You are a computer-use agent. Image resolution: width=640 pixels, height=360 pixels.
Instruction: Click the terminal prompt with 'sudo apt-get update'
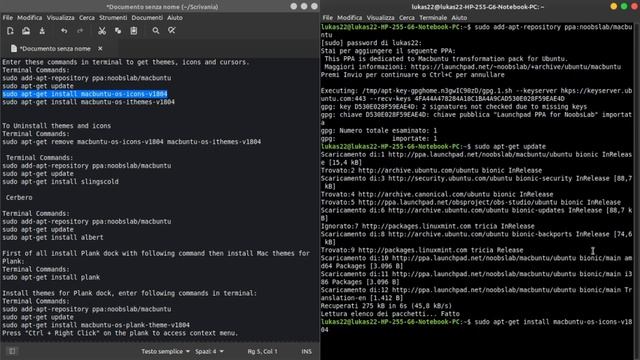pyautogui.click(x=433, y=147)
